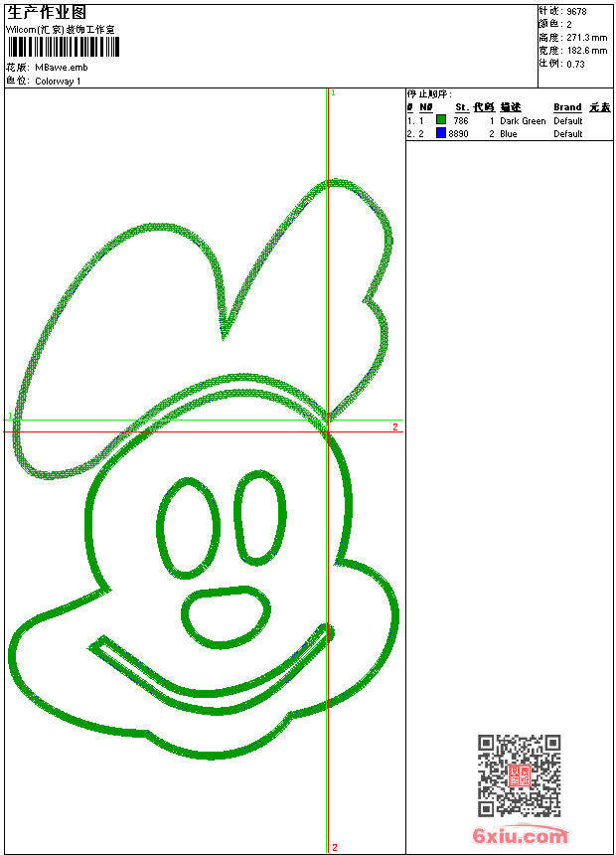616x855 pixels.
Task: Click Default brand in Dark Green row
Action: pyautogui.click(x=567, y=121)
